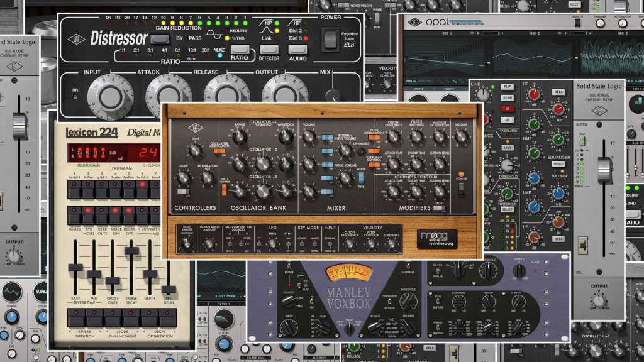644x362 pixels.
Task: Click the SSL -20 pad button
Action: (x=508, y=120)
